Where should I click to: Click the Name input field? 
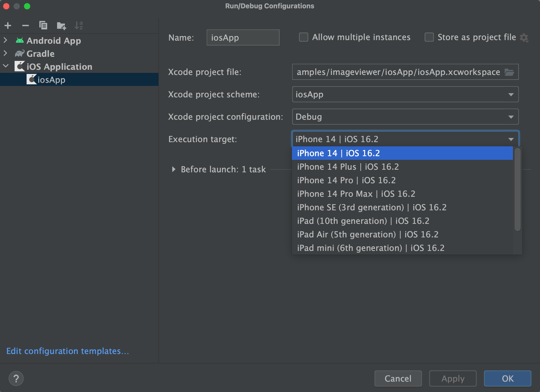[x=243, y=37]
